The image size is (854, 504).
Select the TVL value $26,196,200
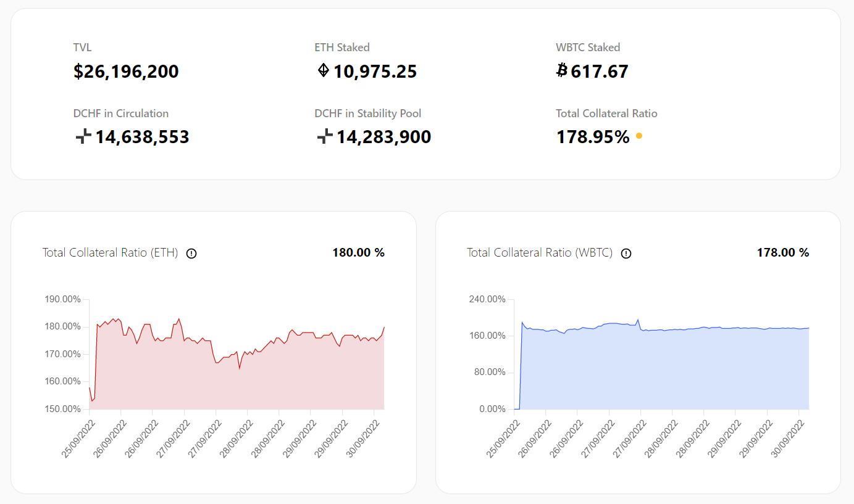126,72
